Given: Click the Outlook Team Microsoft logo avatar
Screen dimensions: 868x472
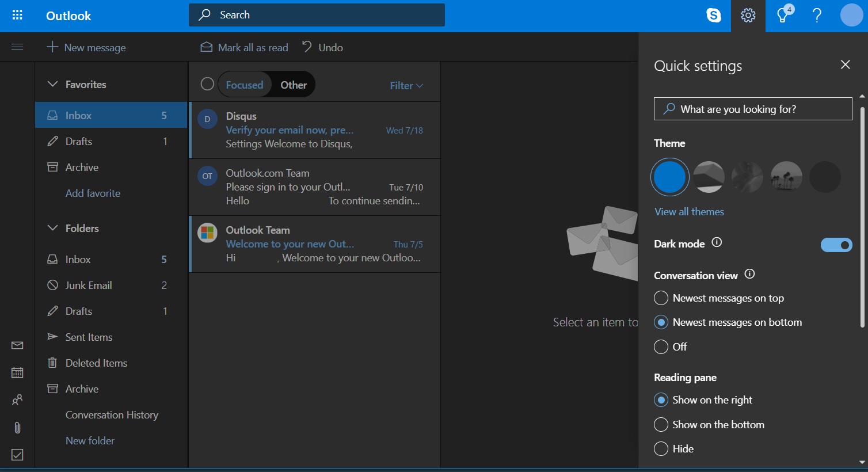Looking at the screenshot, I should (x=207, y=233).
